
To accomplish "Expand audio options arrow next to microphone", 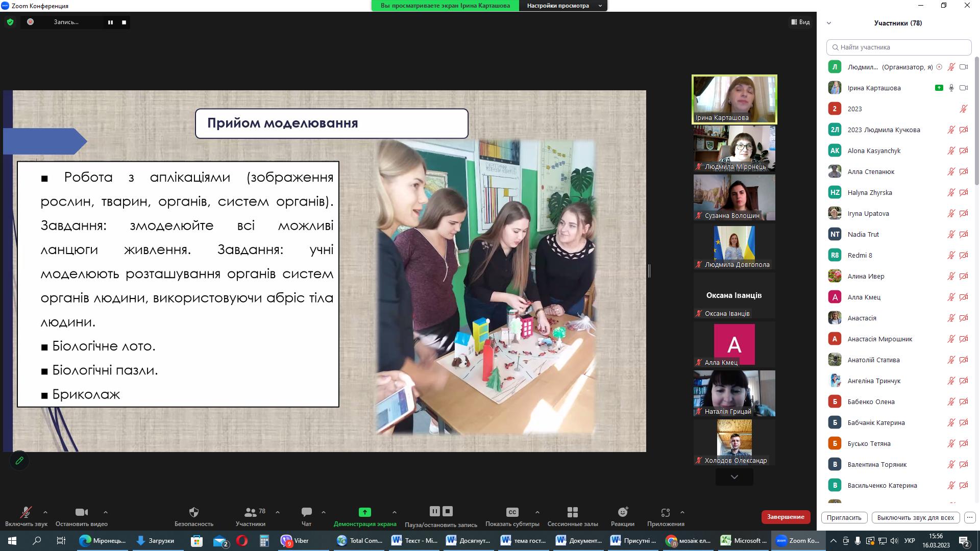I will 45,512.
